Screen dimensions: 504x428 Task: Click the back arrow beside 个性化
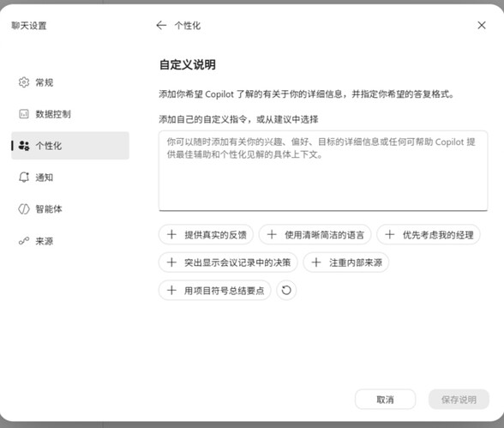[161, 25]
